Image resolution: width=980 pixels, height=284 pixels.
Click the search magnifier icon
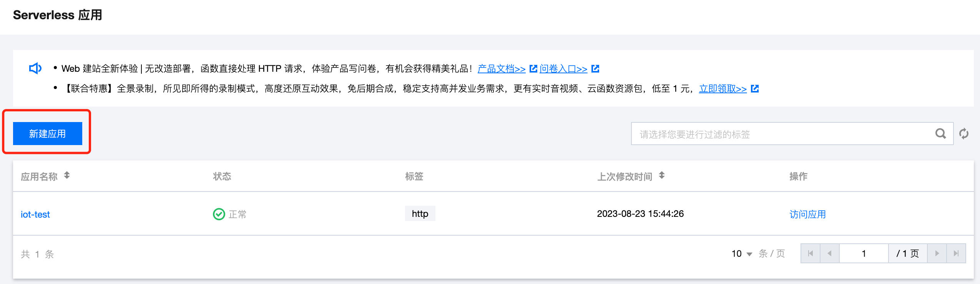pos(940,134)
